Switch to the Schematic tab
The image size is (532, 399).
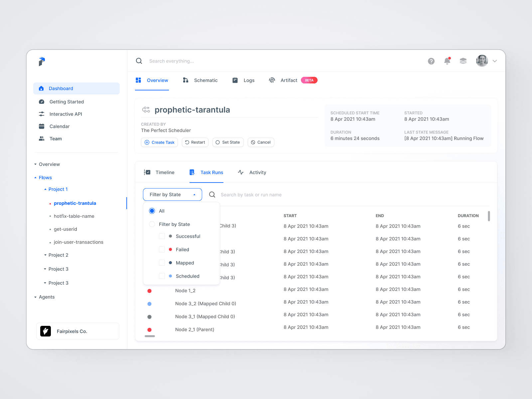200,80
